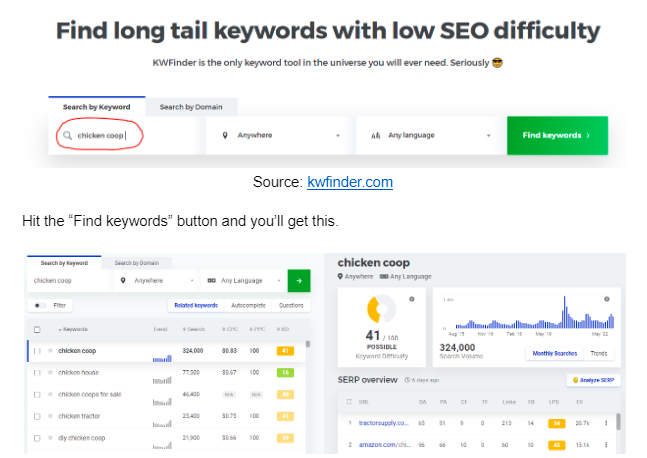This screenshot has height=458, width=647.
Task: Toggle the Filter switch
Action: (40, 305)
